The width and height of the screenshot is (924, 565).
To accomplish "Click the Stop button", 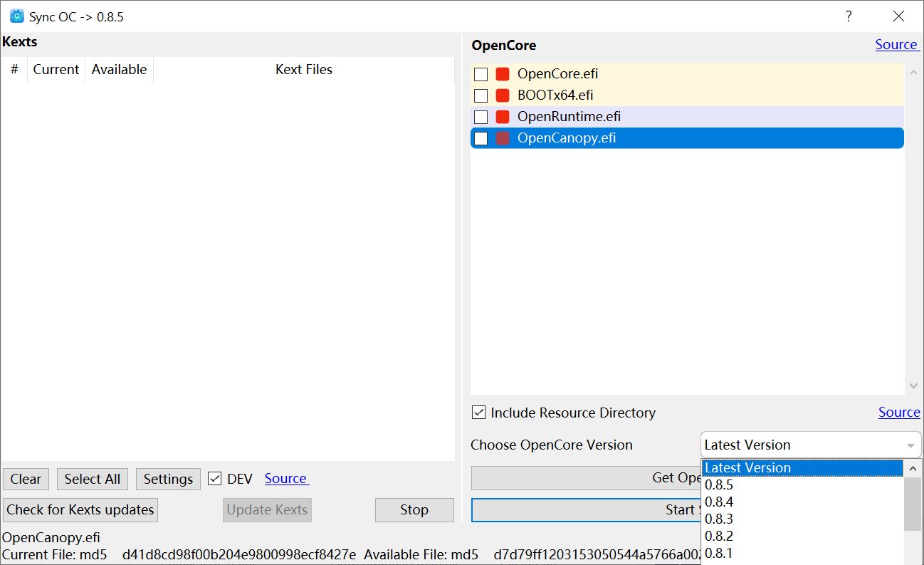I will point(414,510).
